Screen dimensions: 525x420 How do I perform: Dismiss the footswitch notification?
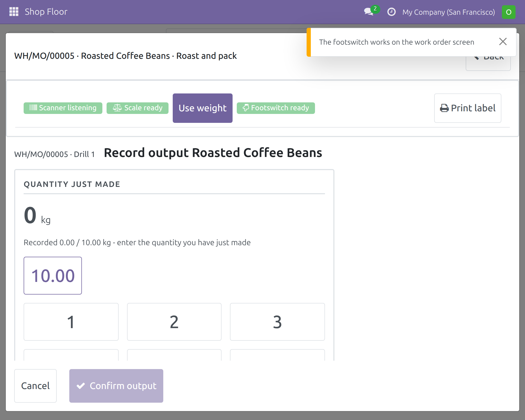503,42
